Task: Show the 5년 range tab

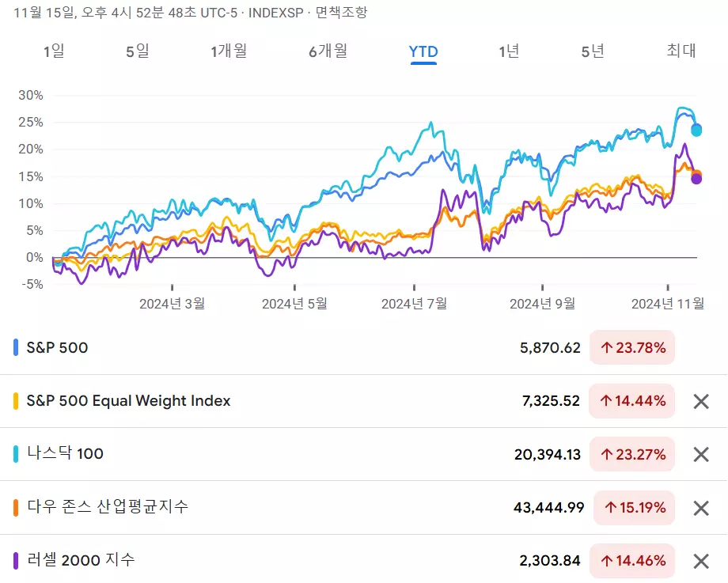Action: pyautogui.click(x=593, y=51)
